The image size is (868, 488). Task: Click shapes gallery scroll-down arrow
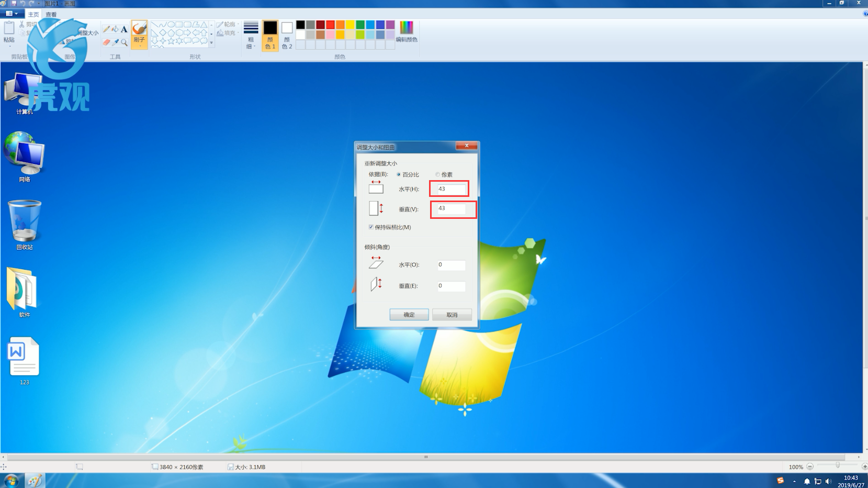[211, 34]
